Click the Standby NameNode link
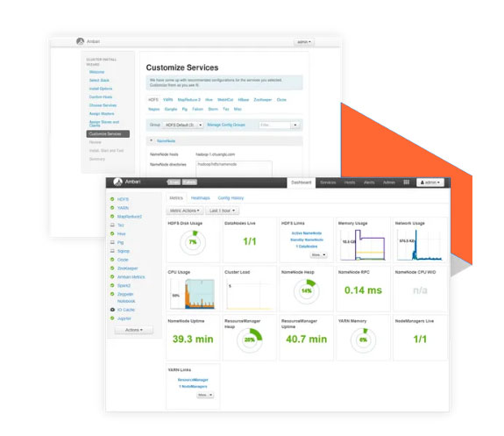504x436 pixels. tap(307, 239)
